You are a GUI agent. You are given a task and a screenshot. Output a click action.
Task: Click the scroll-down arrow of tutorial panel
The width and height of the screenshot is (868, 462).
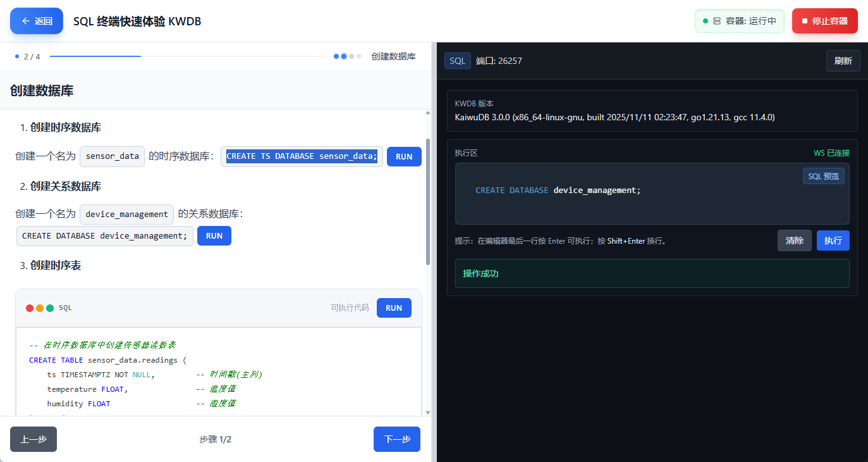click(x=428, y=412)
